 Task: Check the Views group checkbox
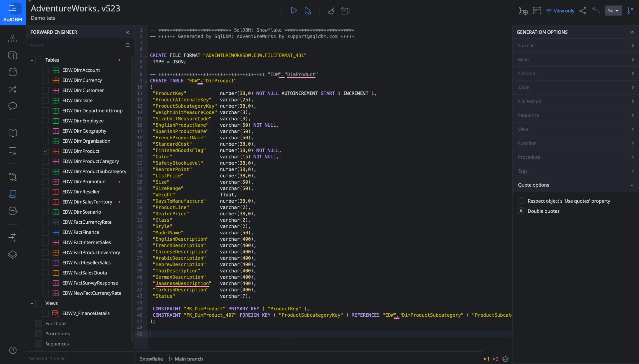pos(38,303)
